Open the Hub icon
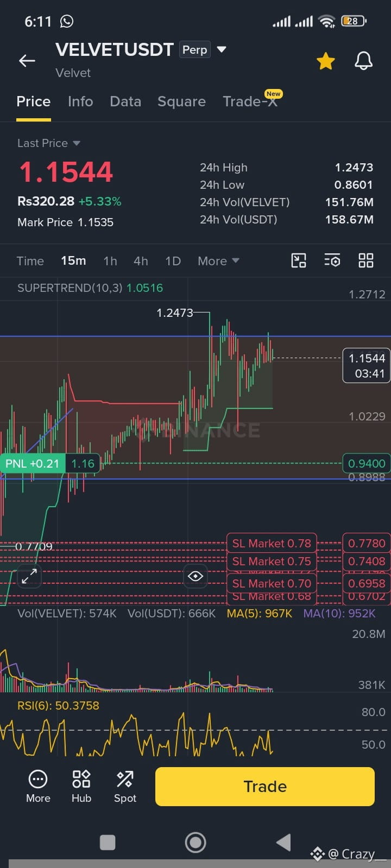 pos(81,786)
